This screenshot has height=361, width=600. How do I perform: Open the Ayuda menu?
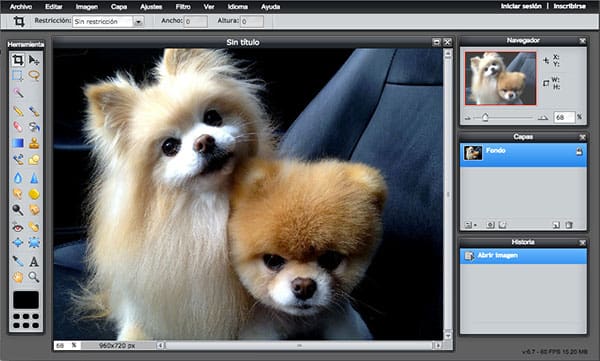click(x=271, y=7)
